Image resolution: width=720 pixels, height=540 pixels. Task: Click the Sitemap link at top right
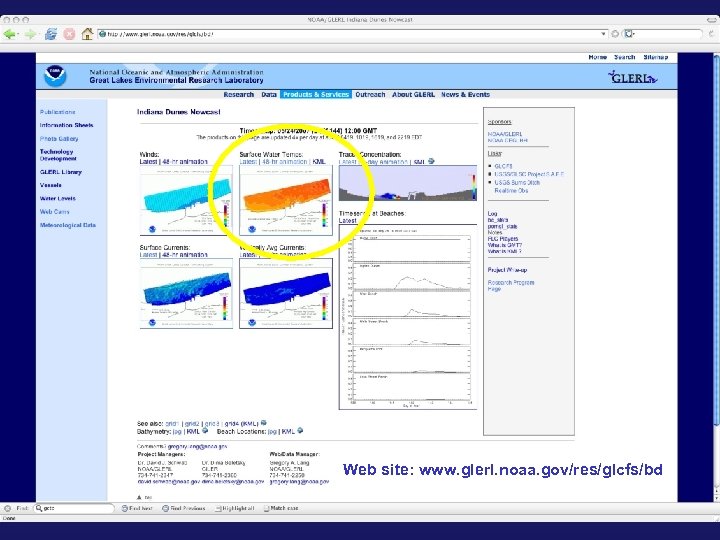pos(656,57)
